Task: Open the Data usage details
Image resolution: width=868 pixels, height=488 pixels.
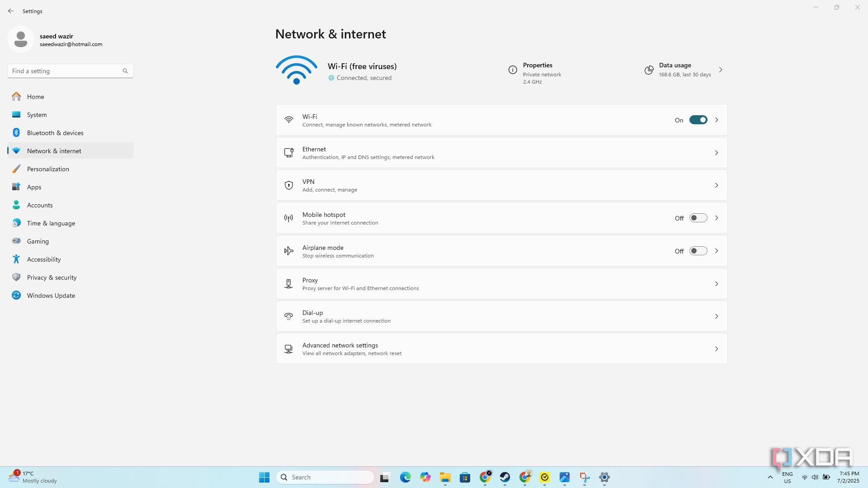Action: (684, 70)
